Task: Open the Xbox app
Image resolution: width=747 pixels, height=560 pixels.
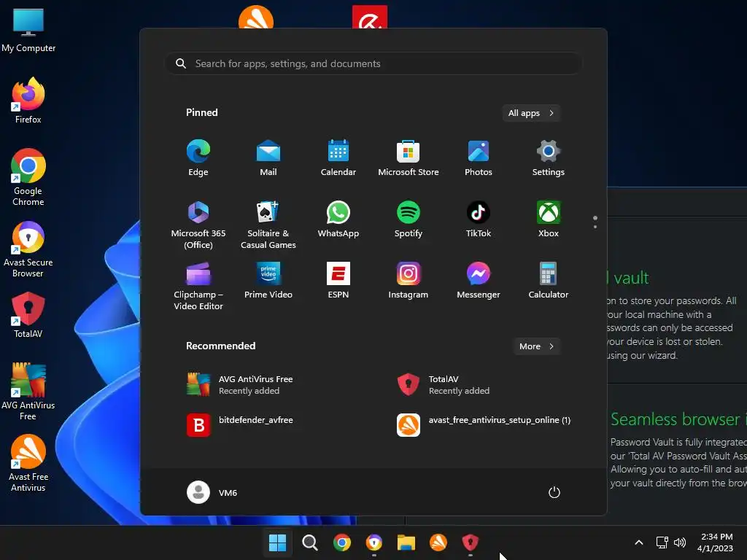Action: [x=549, y=219]
